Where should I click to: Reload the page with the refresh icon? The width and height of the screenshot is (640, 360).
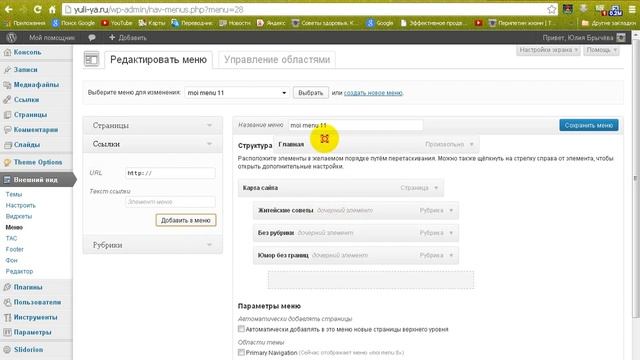(37, 9)
